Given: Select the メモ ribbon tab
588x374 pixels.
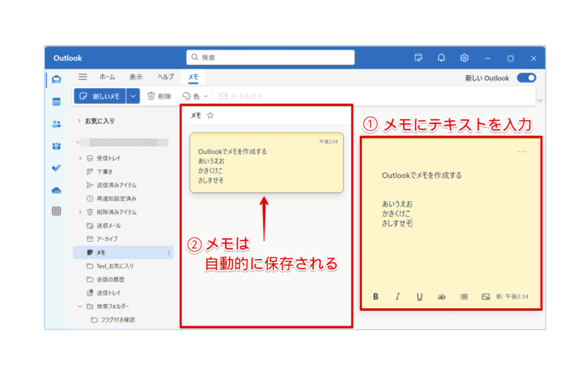Looking at the screenshot, I should [x=193, y=77].
